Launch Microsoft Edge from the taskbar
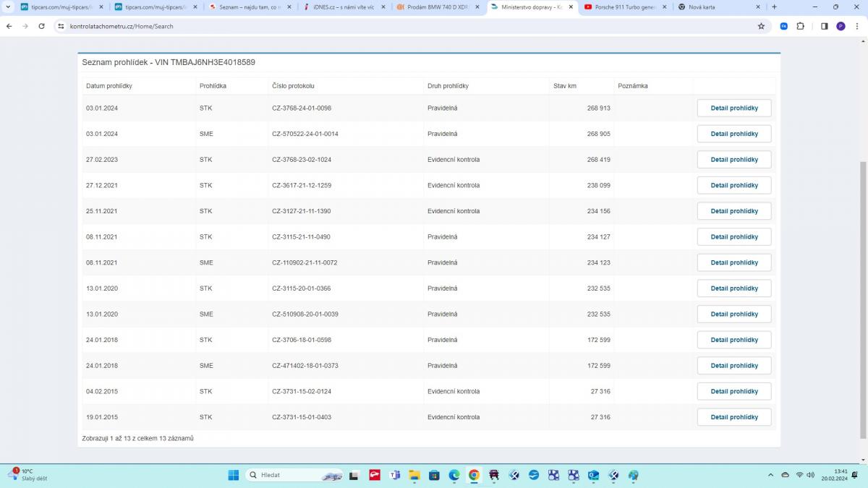The image size is (868, 488). pyautogui.click(x=454, y=475)
